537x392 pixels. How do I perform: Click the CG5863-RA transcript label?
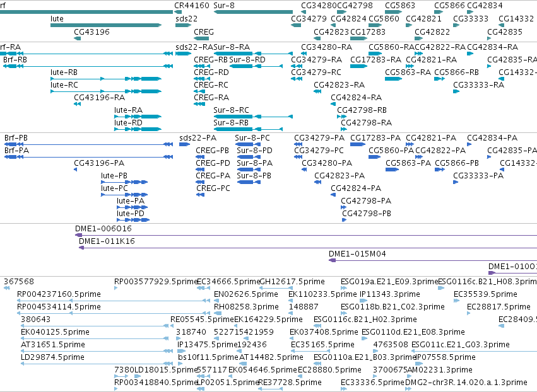(408, 72)
